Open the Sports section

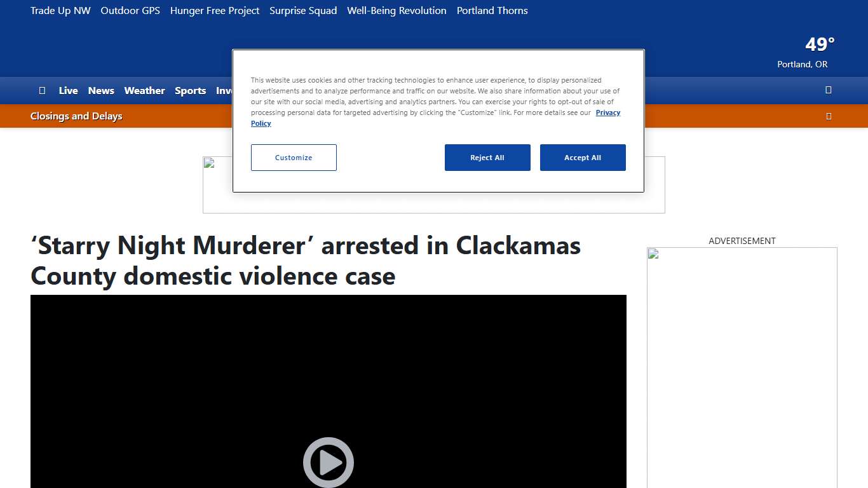click(x=190, y=90)
